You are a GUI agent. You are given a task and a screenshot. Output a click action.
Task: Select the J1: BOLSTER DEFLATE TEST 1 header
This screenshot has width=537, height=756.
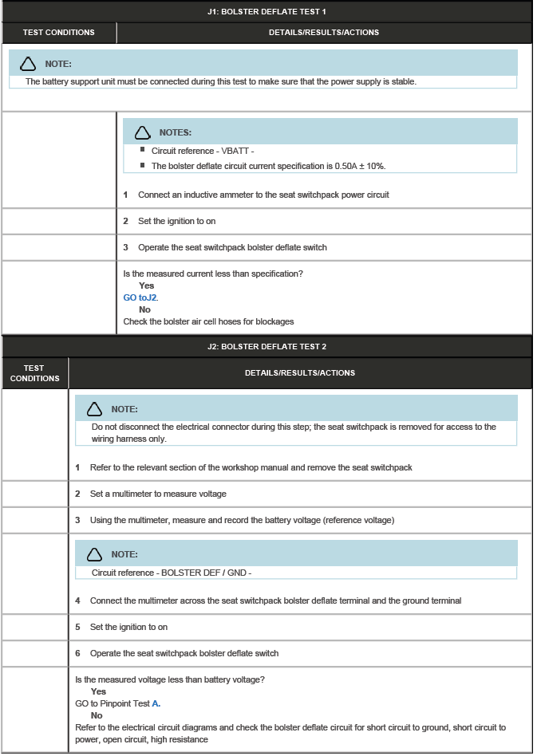pos(267,11)
